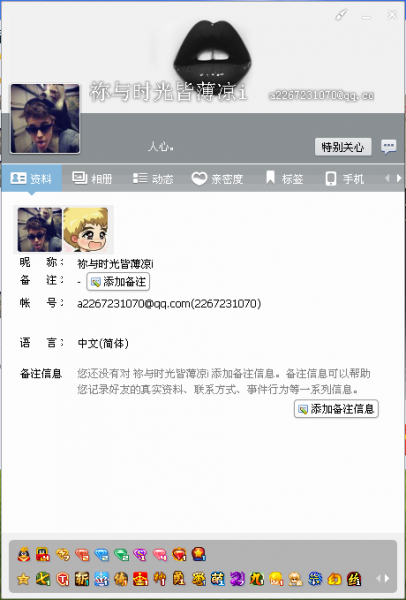Select the 标签 tab

(285, 178)
